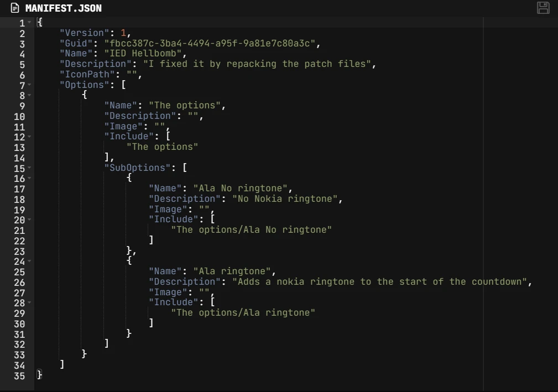The width and height of the screenshot is (558, 392).
Task: Collapse the fold arrow on line 8
Action: tap(29, 96)
